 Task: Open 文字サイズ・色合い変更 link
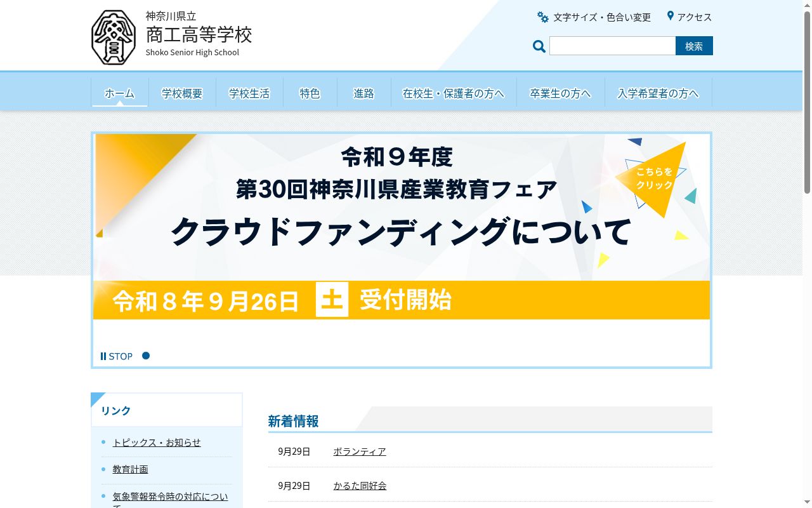pos(602,17)
